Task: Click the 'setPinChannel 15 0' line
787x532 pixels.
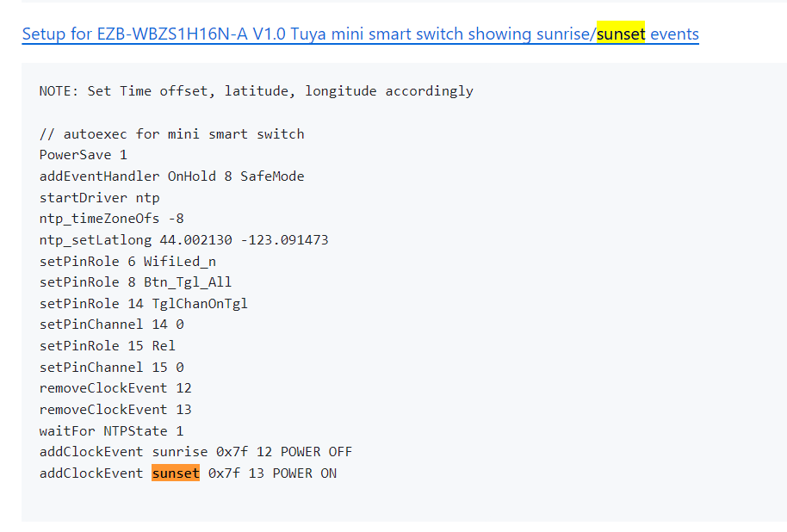Action: (111, 368)
